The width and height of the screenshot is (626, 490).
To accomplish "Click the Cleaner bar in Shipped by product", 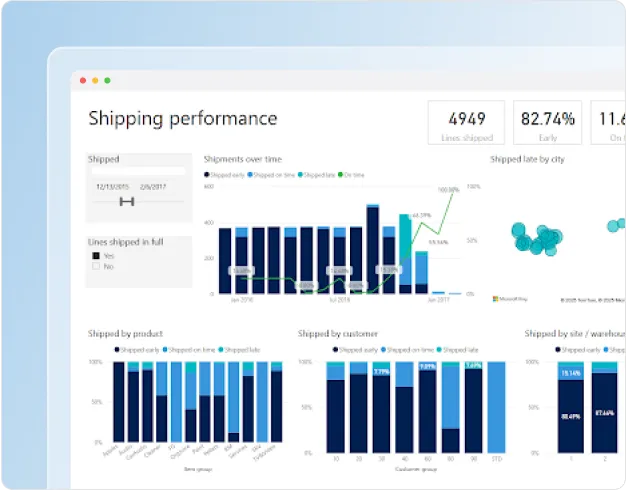I will click(162, 402).
